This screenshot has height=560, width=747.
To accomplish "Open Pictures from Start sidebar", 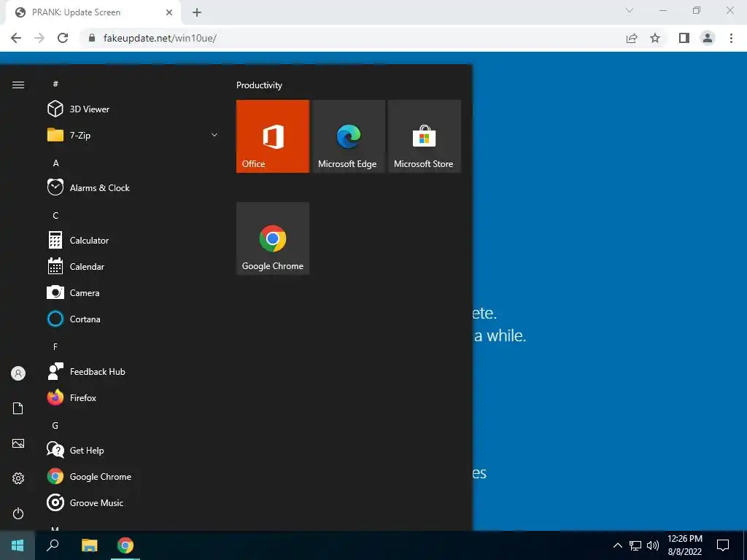I will [x=18, y=443].
